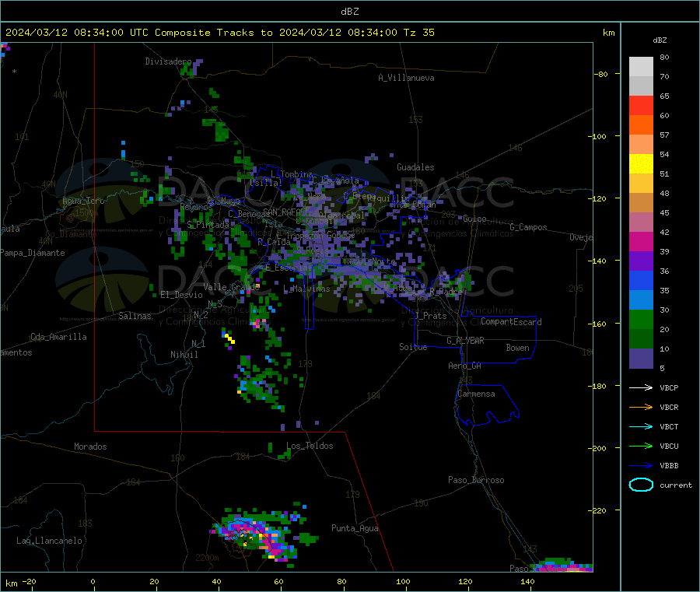Screen dimensions: 700x592
Task: Click the timestamp header '2024/03/12 08:34:00 UTC'
Action: (x=76, y=33)
